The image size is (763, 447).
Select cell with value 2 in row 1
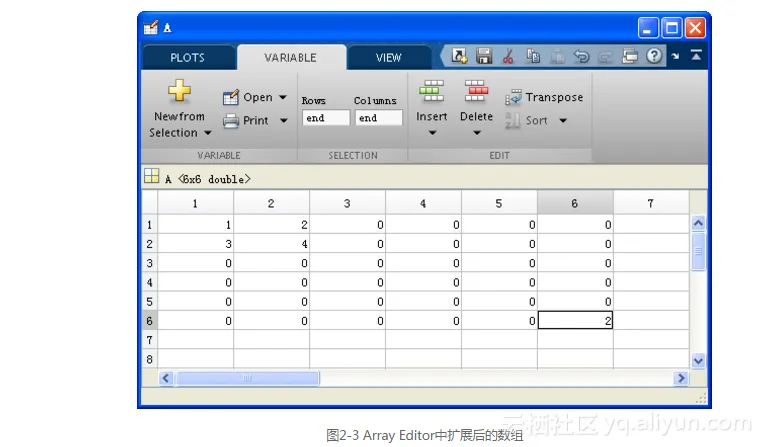(x=272, y=225)
